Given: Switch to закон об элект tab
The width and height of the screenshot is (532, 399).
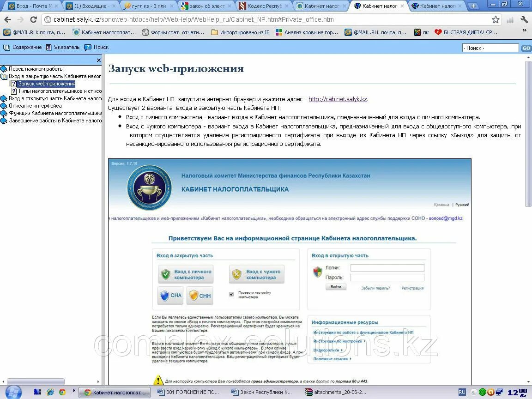Looking at the screenshot, I should (206, 6).
